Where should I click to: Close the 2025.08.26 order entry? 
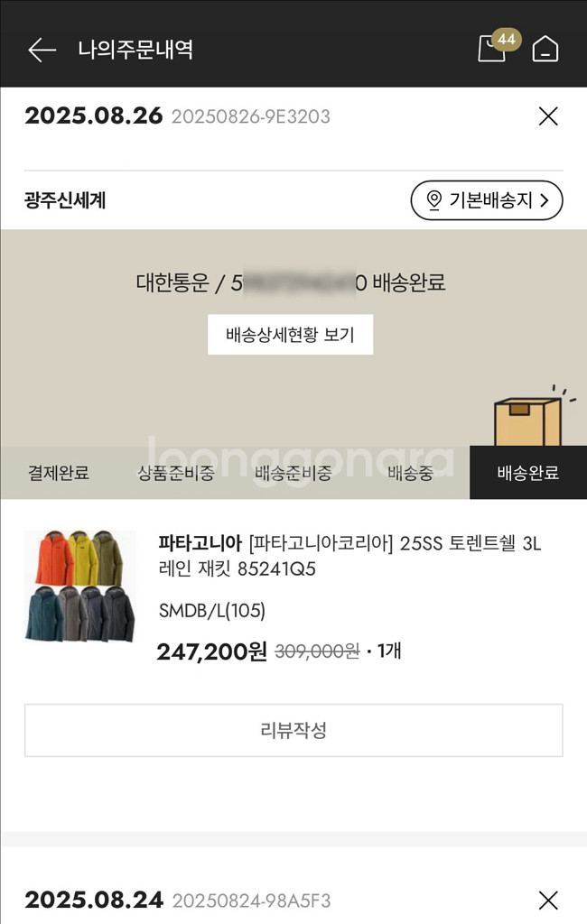548,116
